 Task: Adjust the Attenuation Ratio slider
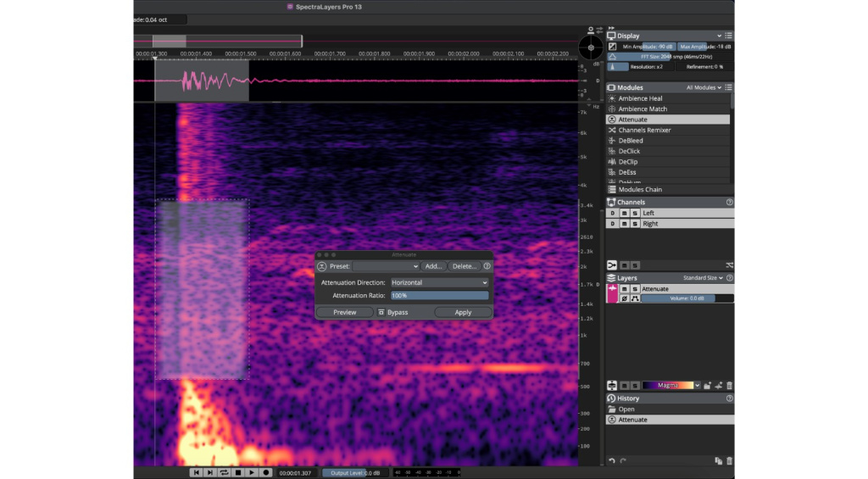pos(440,296)
